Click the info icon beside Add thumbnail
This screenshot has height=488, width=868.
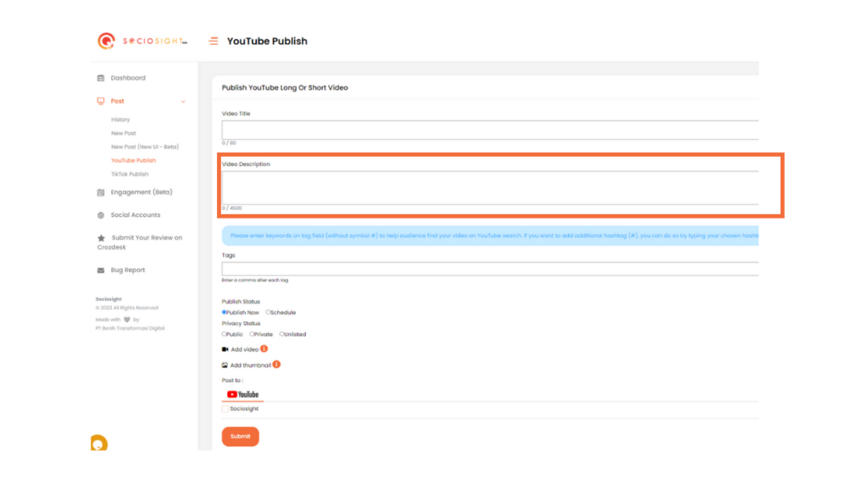pyautogui.click(x=276, y=364)
